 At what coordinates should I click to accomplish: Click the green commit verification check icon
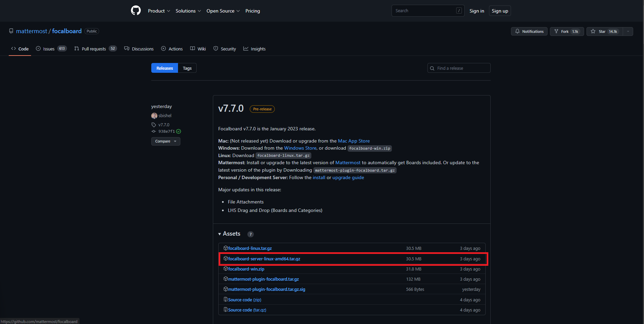[179, 131]
